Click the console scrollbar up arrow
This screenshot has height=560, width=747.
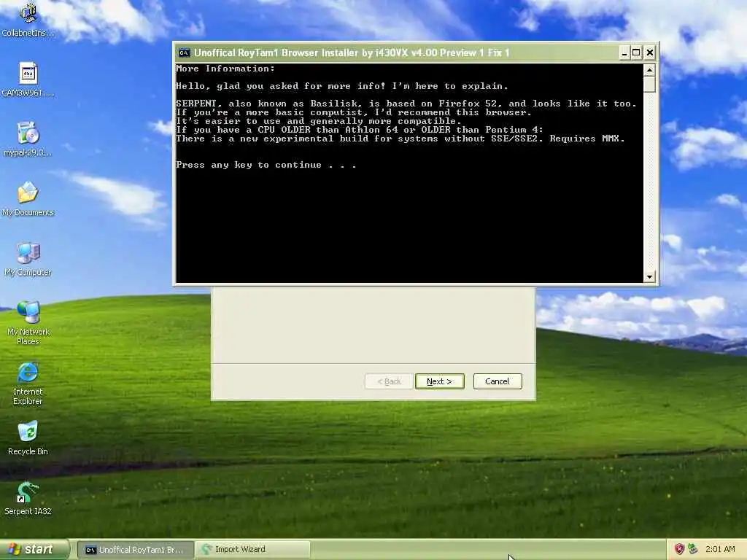pyautogui.click(x=649, y=71)
